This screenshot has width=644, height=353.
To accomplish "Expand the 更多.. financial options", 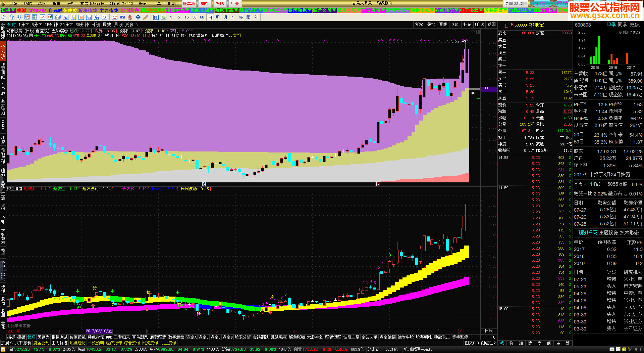I will [635, 25].
